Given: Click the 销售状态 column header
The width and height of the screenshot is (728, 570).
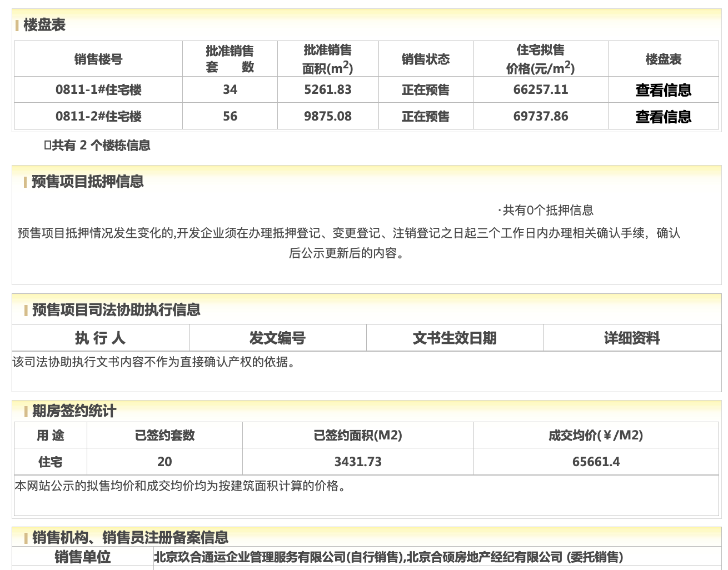Looking at the screenshot, I should [x=425, y=59].
